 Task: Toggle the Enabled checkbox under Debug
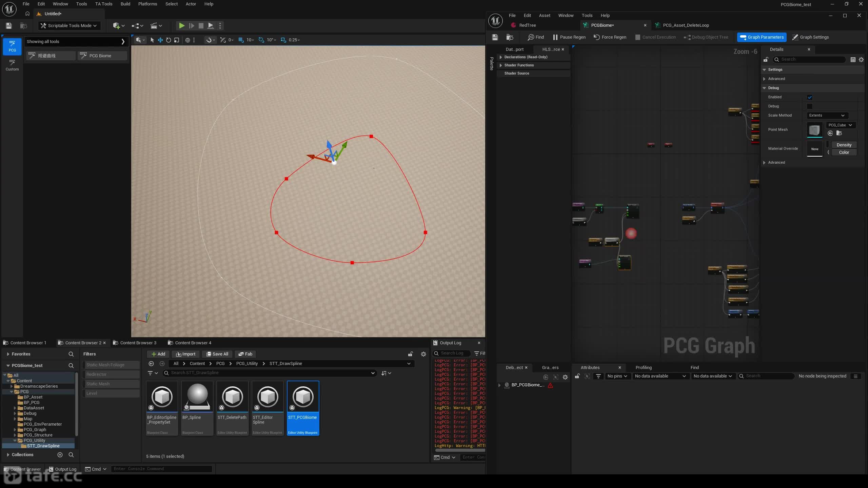click(x=810, y=97)
